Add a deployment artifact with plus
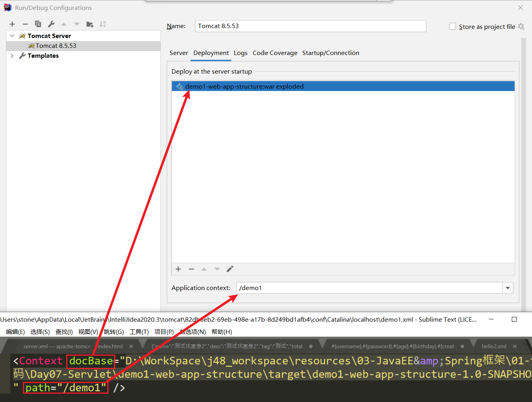 (x=178, y=269)
